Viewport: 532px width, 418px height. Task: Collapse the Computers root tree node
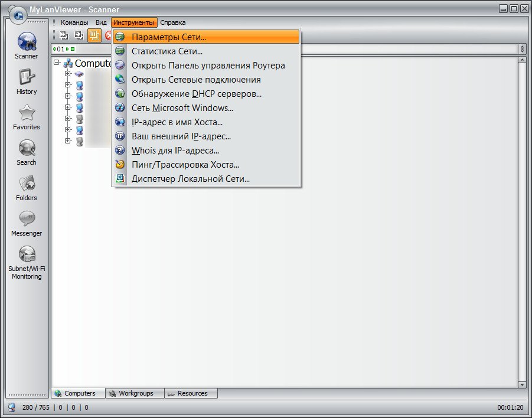(x=57, y=63)
